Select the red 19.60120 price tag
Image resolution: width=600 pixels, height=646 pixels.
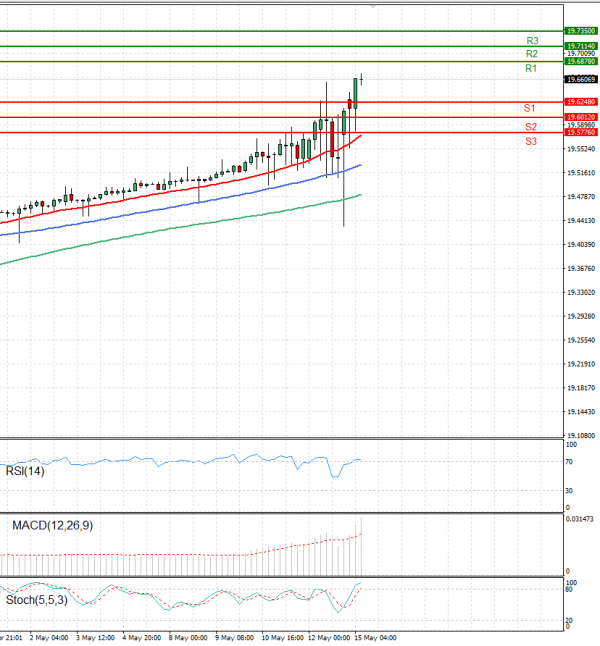581,117
